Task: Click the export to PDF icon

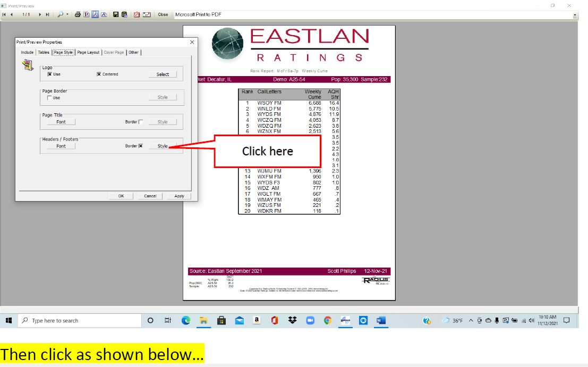Action: pos(137,15)
